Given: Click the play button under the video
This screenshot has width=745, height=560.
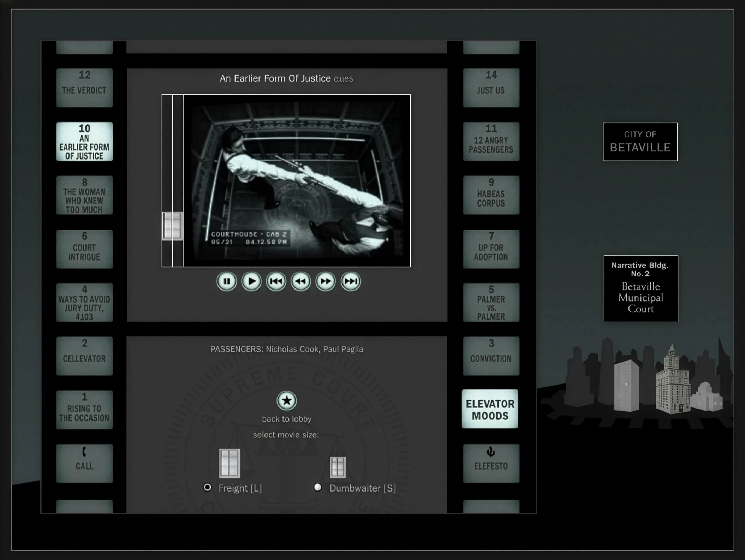Looking at the screenshot, I should pyautogui.click(x=251, y=281).
